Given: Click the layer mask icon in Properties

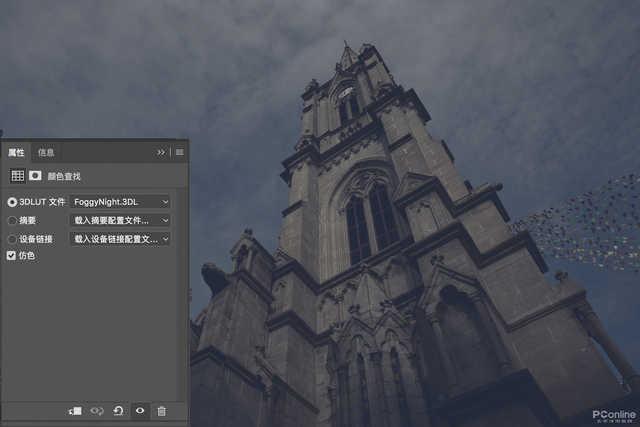Looking at the screenshot, I should point(35,175).
